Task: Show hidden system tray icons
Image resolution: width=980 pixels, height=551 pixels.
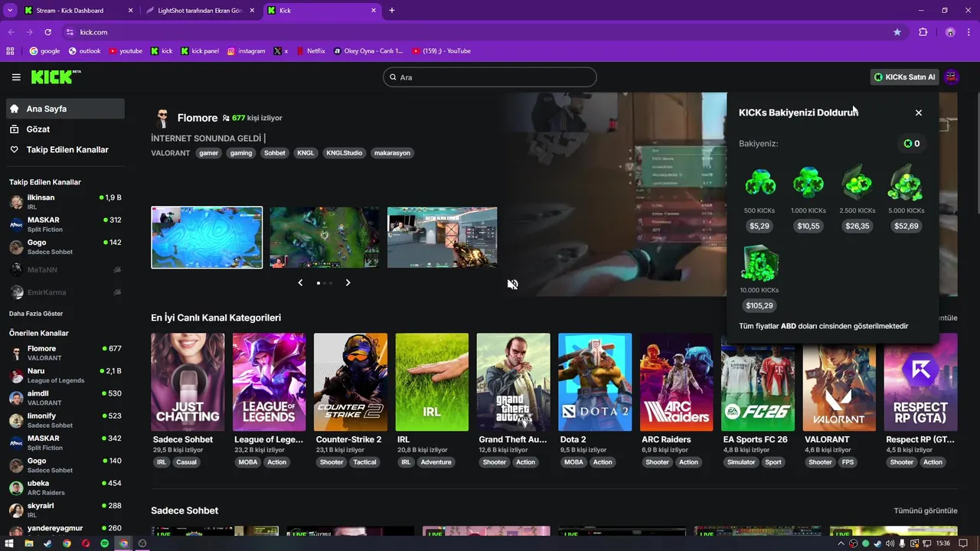Action: (x=841, y=543)
